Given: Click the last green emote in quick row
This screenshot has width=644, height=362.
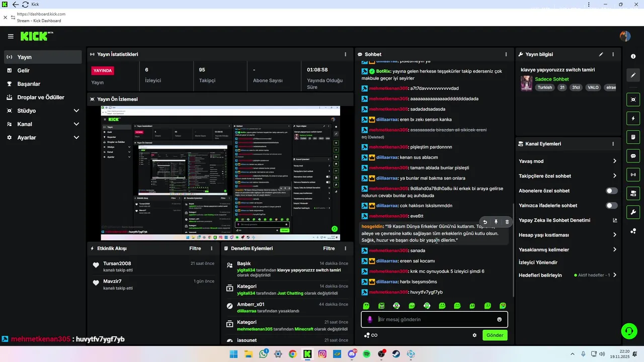Looking at the screenshot, I should pyautogui.click(x=503, y=306).
